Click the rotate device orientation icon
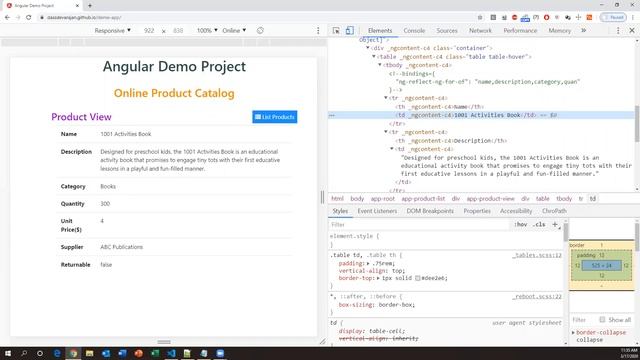Image resolution: width=640 pixels, height=360 pixels. pyautogui.click(x=260, y=31)
